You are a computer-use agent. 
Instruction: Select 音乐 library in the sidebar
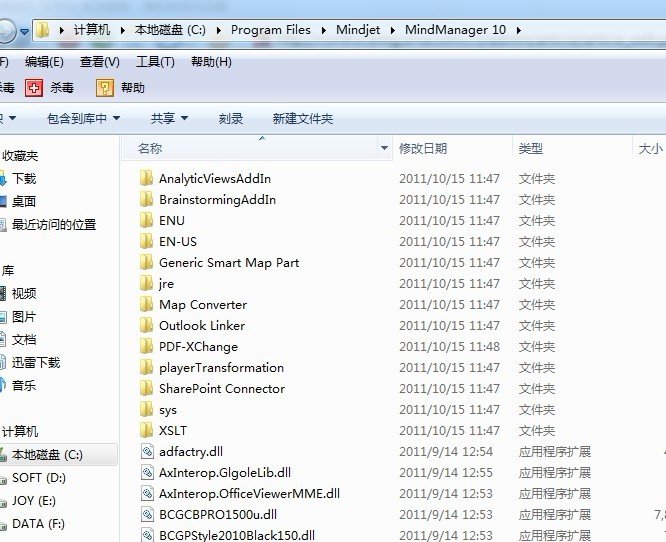tap(24, 385)
